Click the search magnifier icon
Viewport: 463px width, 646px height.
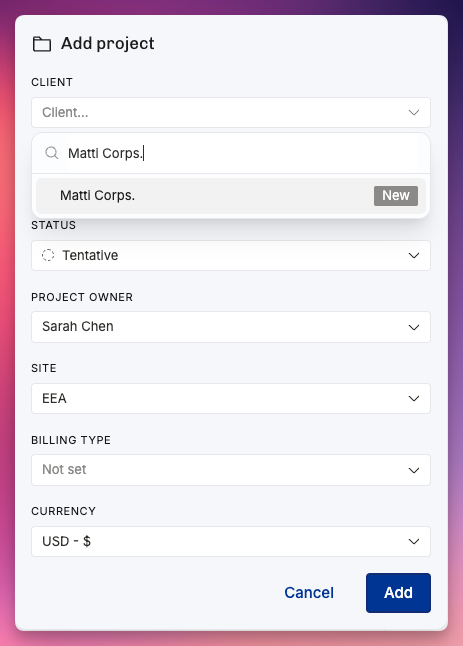52,153
